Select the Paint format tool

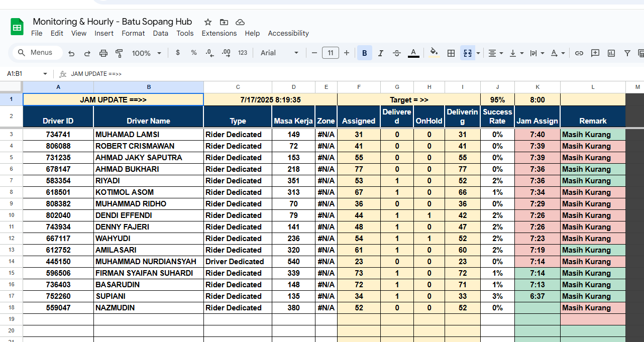pyautogui.click(x=120, y=53)
